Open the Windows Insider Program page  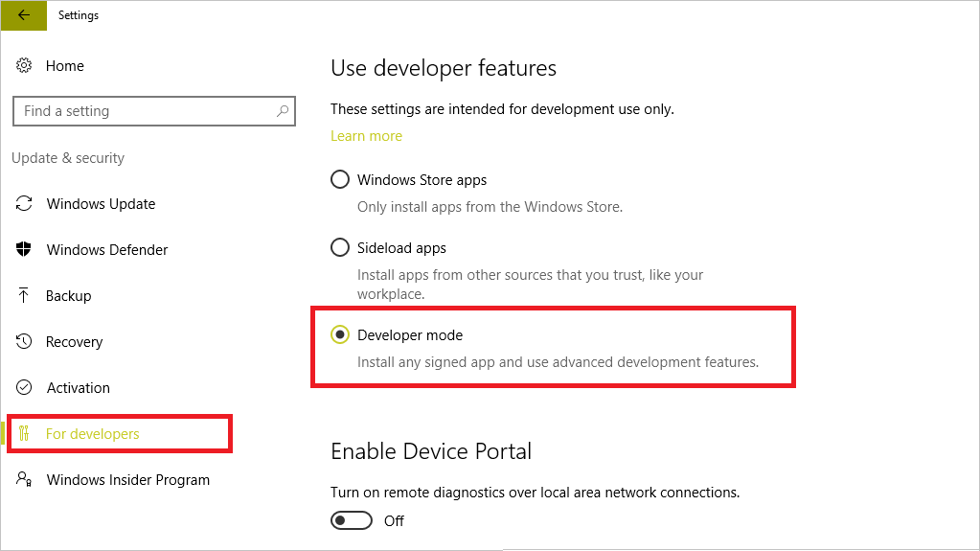[x=127, y=480]
